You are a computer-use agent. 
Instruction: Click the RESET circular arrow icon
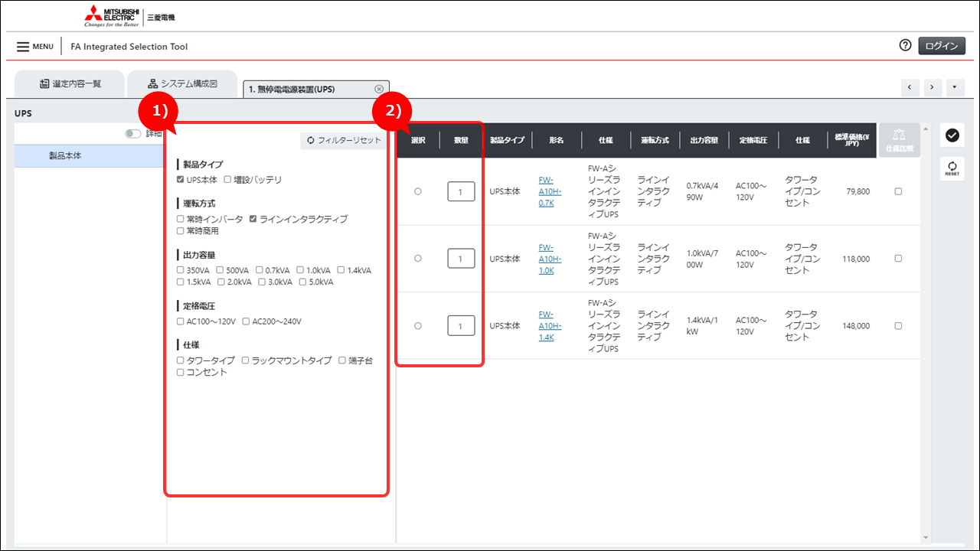952,168
